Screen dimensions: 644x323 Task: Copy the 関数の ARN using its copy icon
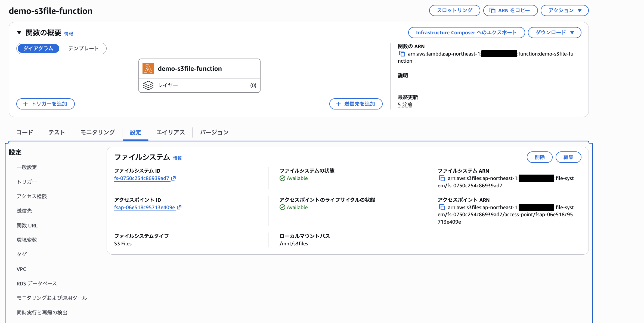402,54
